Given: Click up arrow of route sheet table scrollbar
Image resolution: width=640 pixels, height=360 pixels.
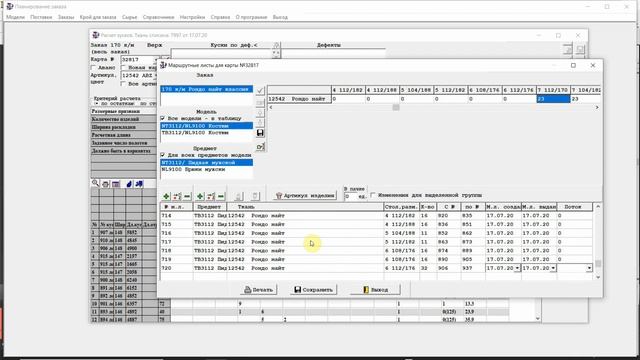Looking at the screenshot, I should pos(598,207).
